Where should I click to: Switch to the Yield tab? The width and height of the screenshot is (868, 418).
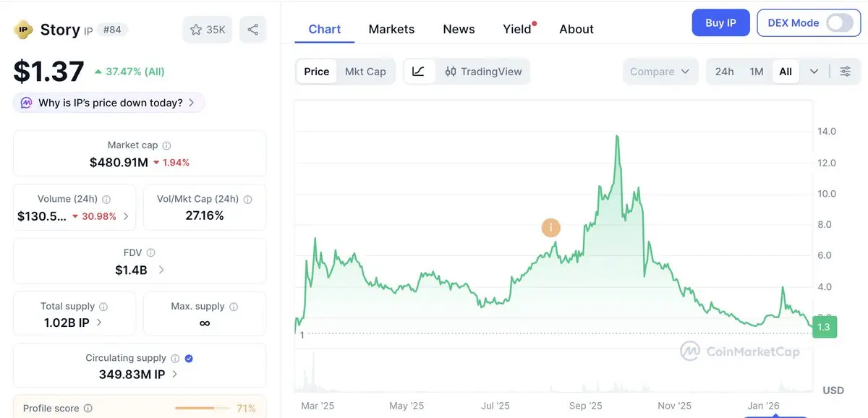517,29
